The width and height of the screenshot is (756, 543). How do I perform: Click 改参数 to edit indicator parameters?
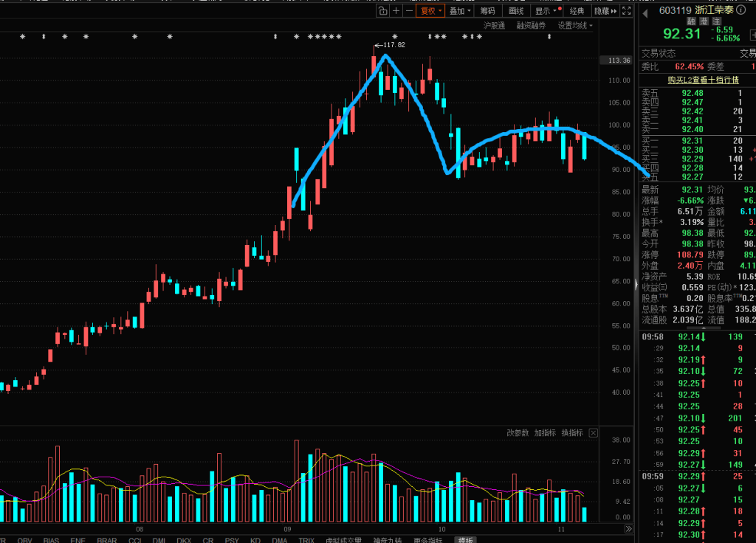click(x=518, y=433)
